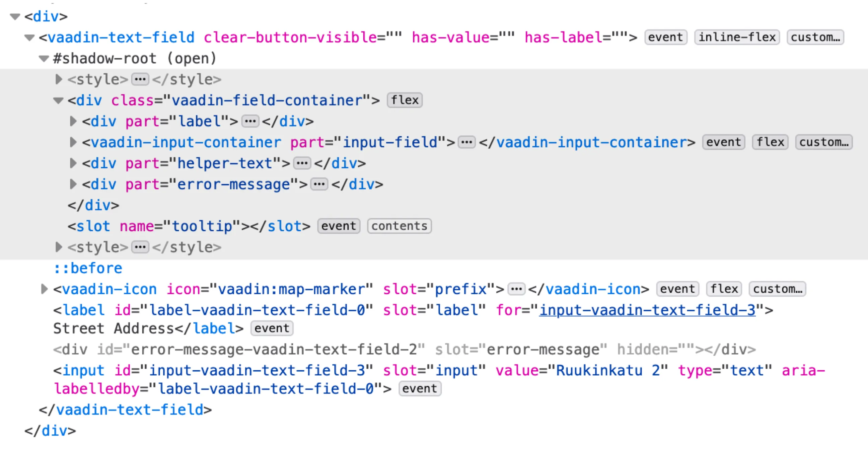This screenshot has height=450, width=868.
Task: Click the custom… badge on vaadin-text-field
Action: click(815, 37)
